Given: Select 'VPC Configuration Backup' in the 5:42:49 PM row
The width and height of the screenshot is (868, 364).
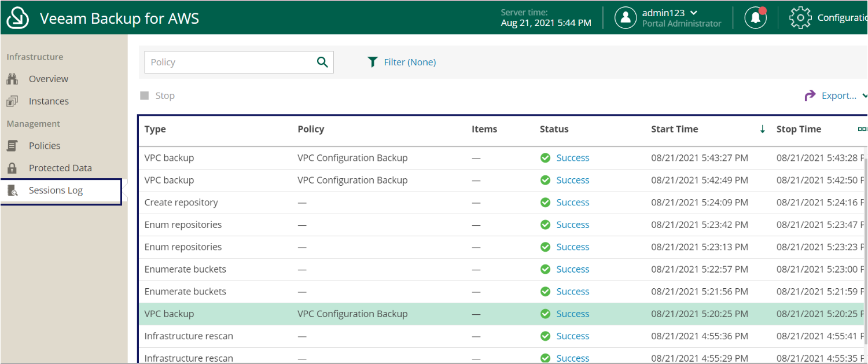Looking at the screenshot, I should click(352, 181).
